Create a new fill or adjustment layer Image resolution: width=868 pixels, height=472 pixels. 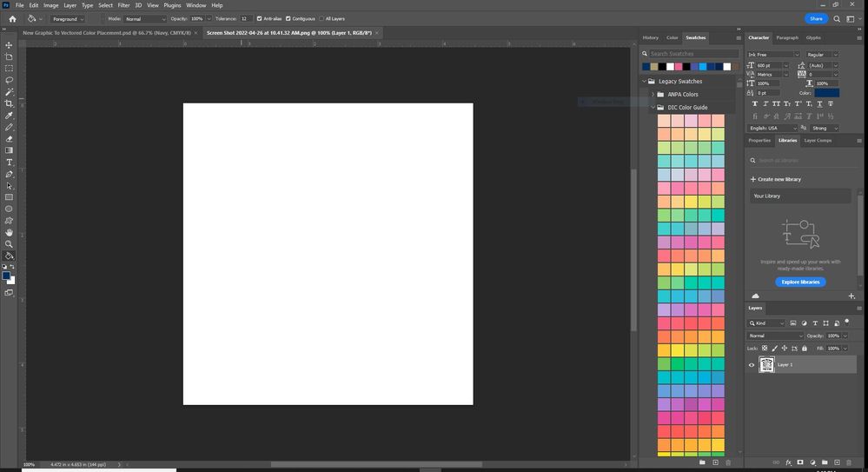tap(812, 462)
